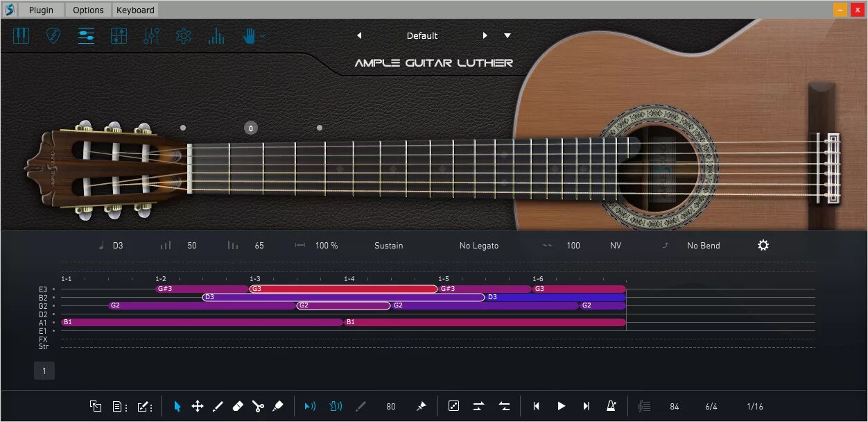The width and height of the screenshot is (868, 422).
Task: Open the Keyboard menu
Action: tap(135, 10)
